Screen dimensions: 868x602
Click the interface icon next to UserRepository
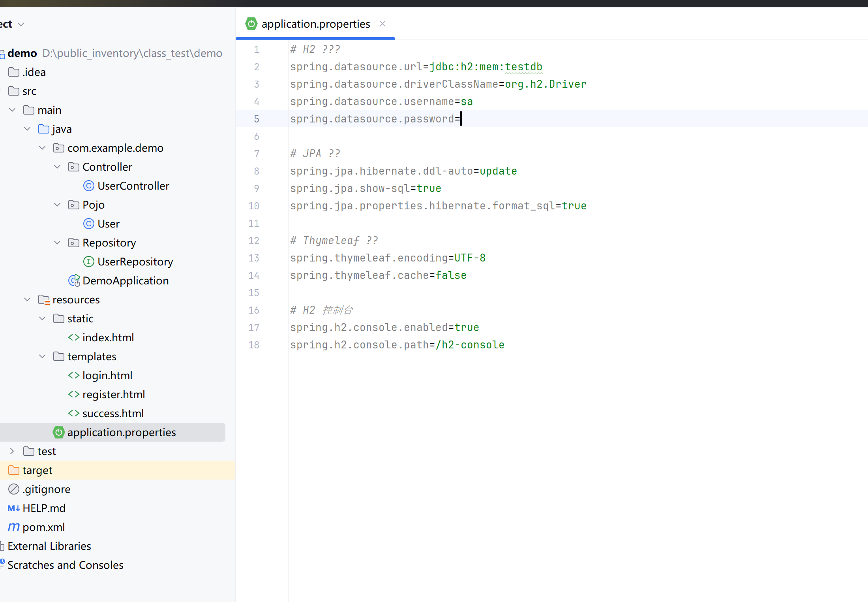[x=88, y=261]
